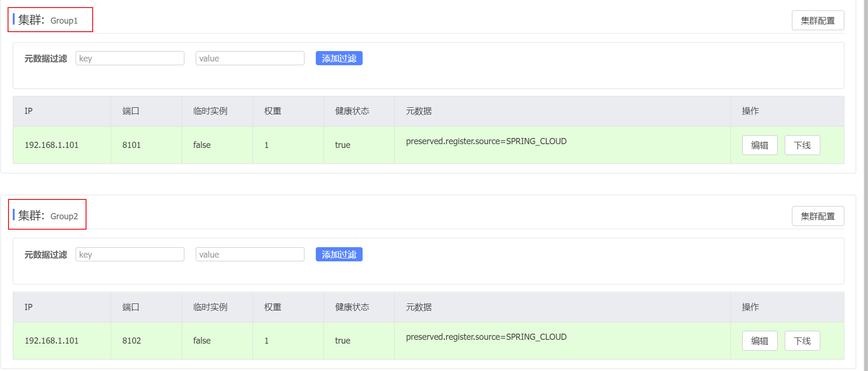The height and width of the screenshot is (371, 868).
Task: Click the vertical scrollbar on the right edge
Action: pos(866,185)
